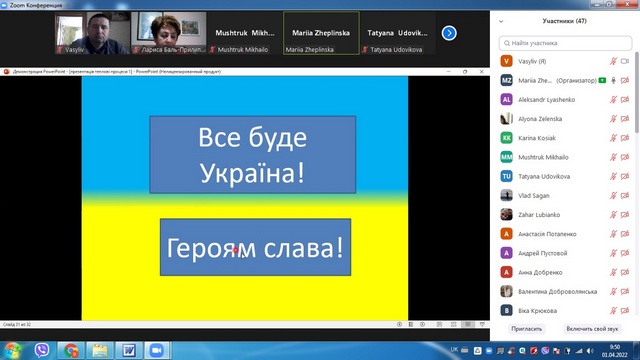Click Karina Kosiak's disabled camera icon
The height and width of the screenshot is (360, 640).
click(624, 138)
